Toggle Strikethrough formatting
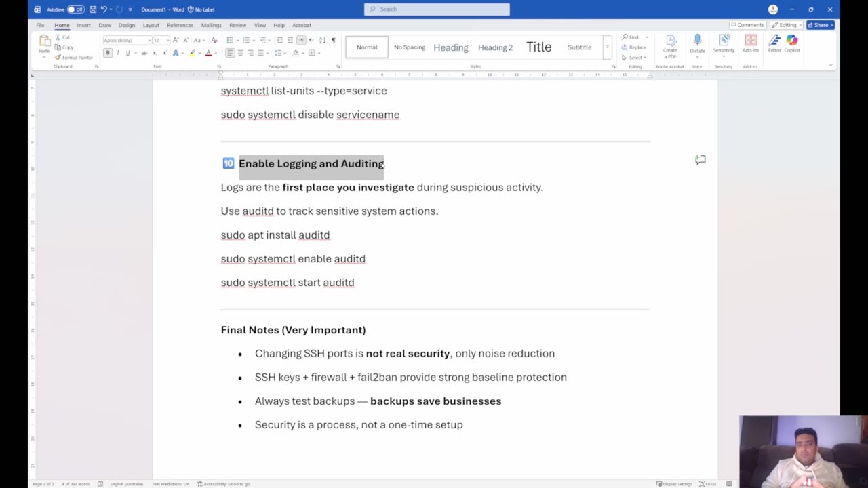Screen dimensions: 868x488 (144, 53)
